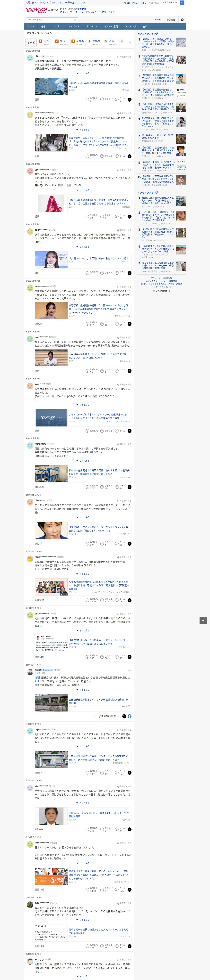Select the 中道 topic tab
Viewport: 210px width, 980px height.
click(45, 43)
